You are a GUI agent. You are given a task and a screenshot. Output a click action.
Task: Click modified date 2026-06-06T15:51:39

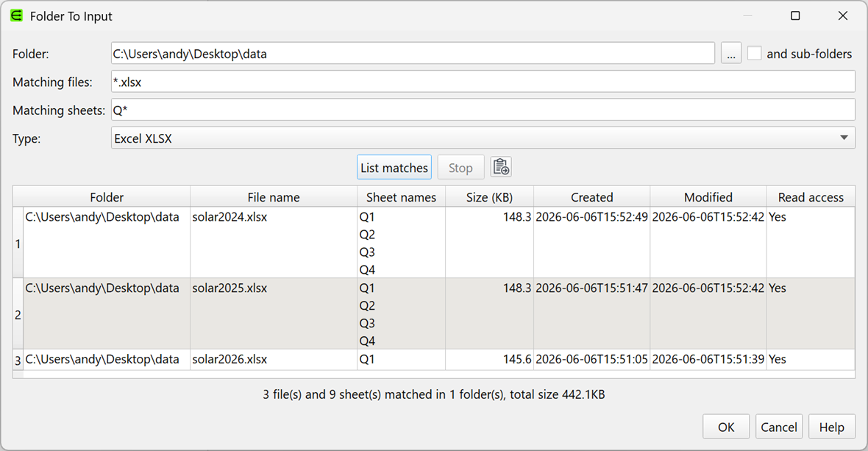click(708, 359)
